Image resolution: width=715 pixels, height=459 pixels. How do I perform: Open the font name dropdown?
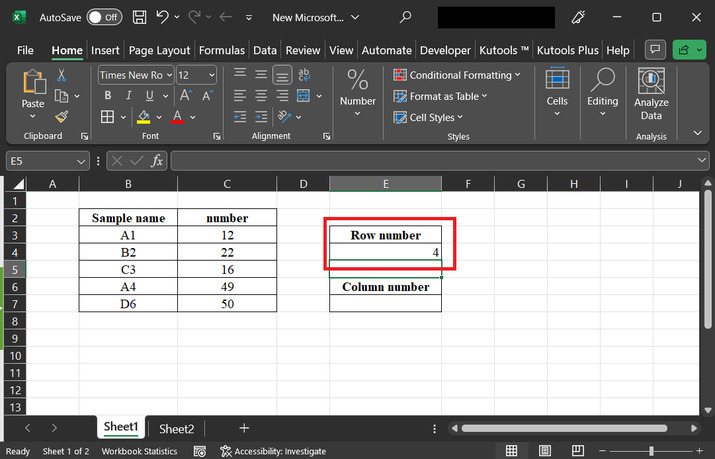pyautogui.click(x=169, y=75)
